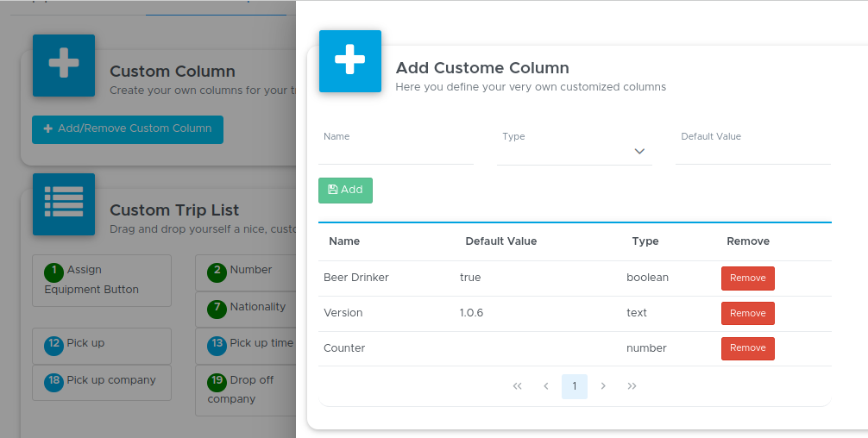Remove the Version column
Screen dimensions: 868x438
[x=747, y=314]
